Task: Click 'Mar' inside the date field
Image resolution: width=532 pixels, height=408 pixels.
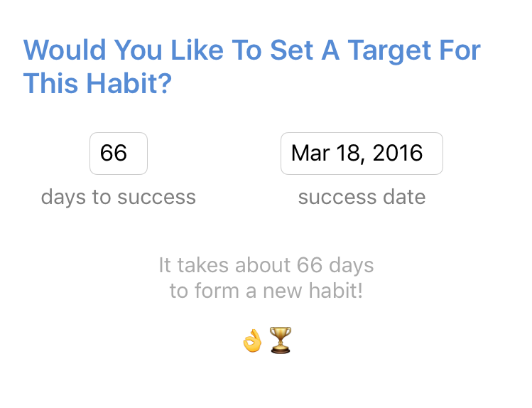Action: tap(310, 153)
